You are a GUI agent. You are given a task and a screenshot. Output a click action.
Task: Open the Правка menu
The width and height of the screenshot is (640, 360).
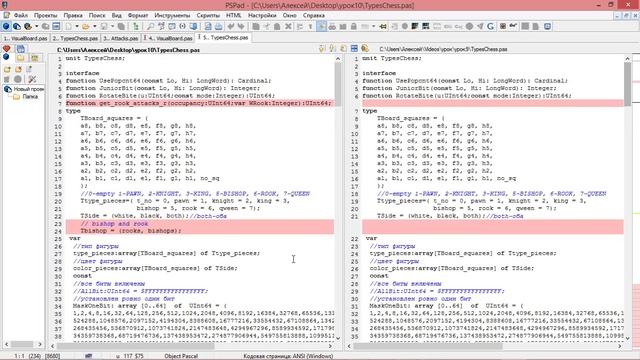tap(73, 16)
